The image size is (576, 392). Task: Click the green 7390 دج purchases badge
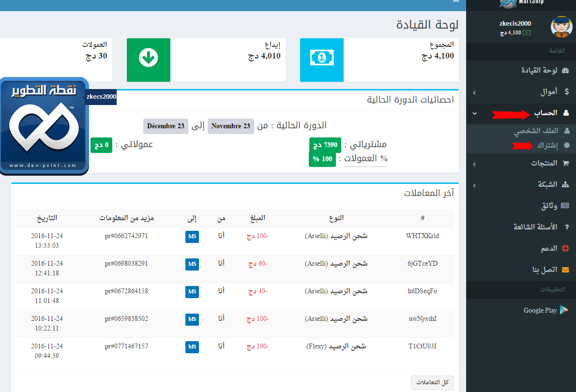click(325, 145)
